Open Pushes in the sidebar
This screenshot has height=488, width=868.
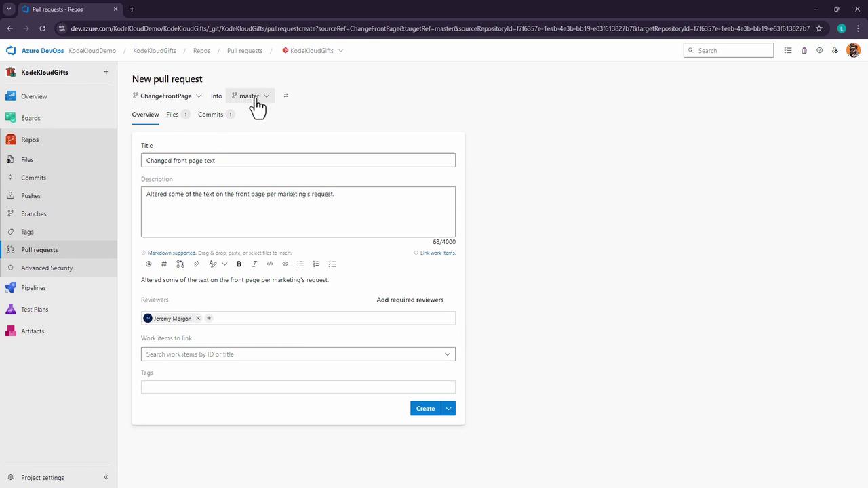58,196
